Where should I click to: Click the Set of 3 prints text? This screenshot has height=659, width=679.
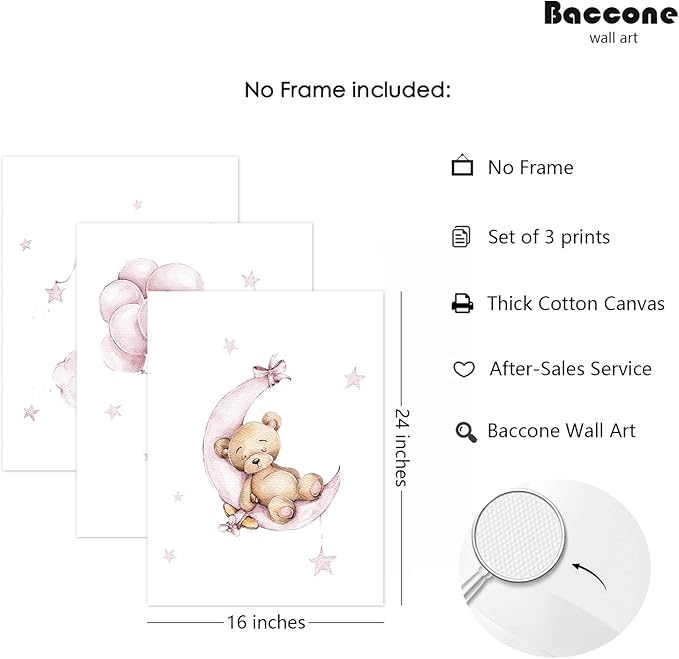pyautogui.click(x=548, y=237)
